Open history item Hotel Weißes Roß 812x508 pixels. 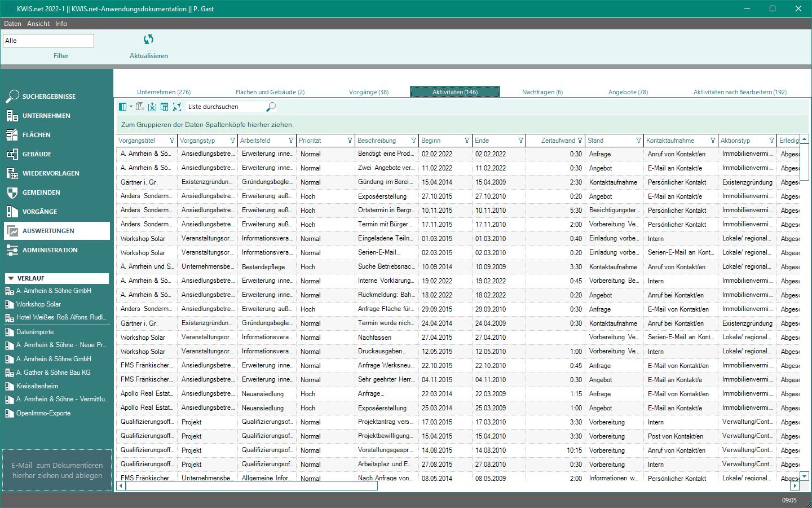[56, 317]
